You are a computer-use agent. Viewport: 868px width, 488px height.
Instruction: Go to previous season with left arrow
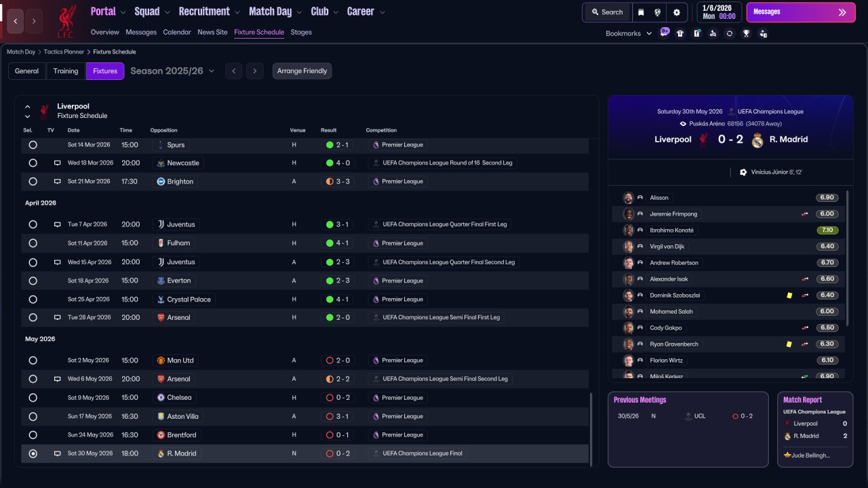point(233,71)
